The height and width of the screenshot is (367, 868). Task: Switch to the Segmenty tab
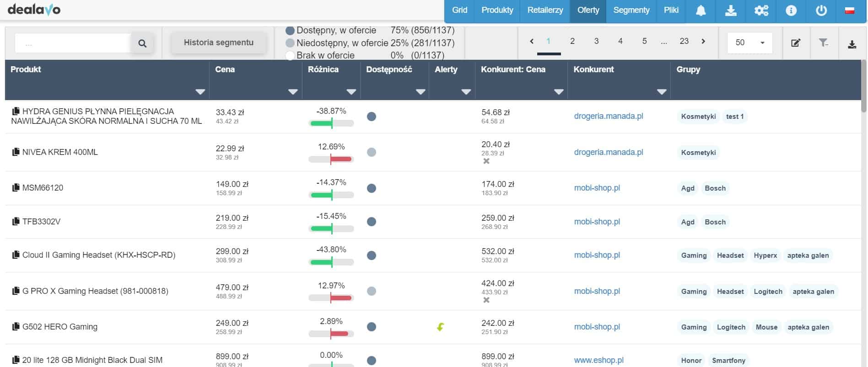[x=631, y=10]
